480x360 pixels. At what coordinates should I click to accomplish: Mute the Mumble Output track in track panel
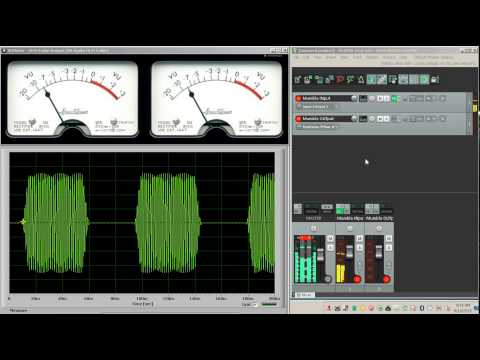pyautogui.click(x=380, y=119)
